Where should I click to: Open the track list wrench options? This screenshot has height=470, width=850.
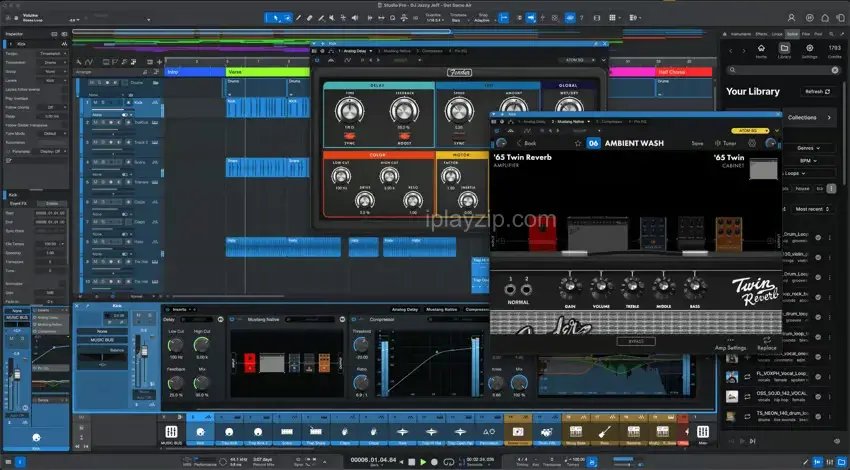pos(79,62)
